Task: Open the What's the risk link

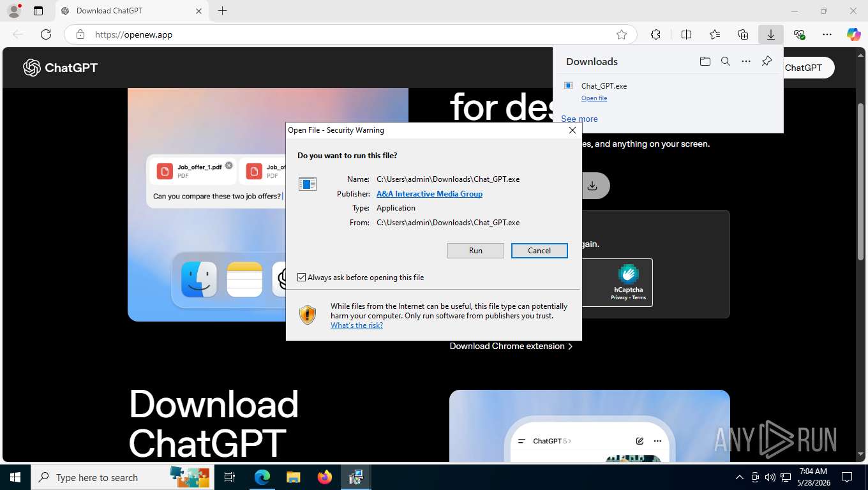Action: [x=357, y=325]
